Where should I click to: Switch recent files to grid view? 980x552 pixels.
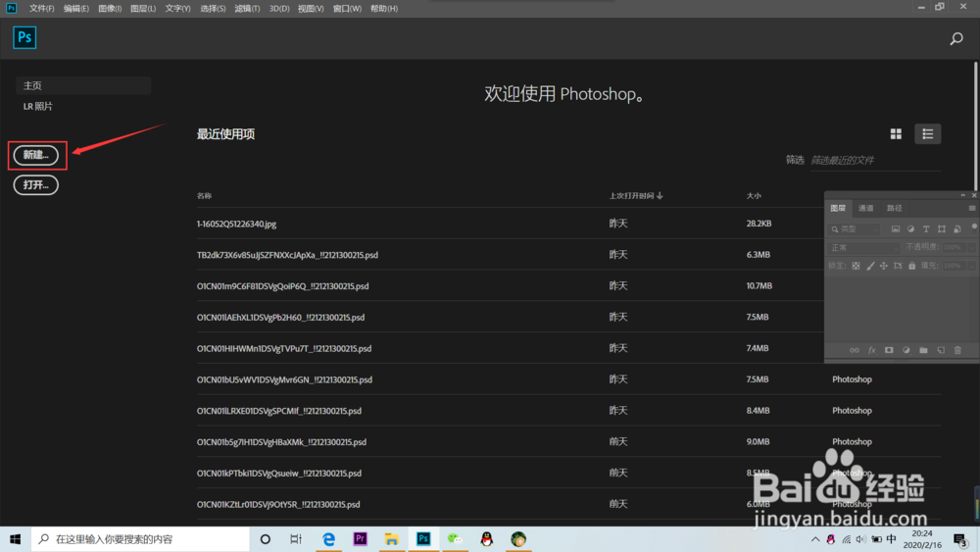tap(897, 133)
